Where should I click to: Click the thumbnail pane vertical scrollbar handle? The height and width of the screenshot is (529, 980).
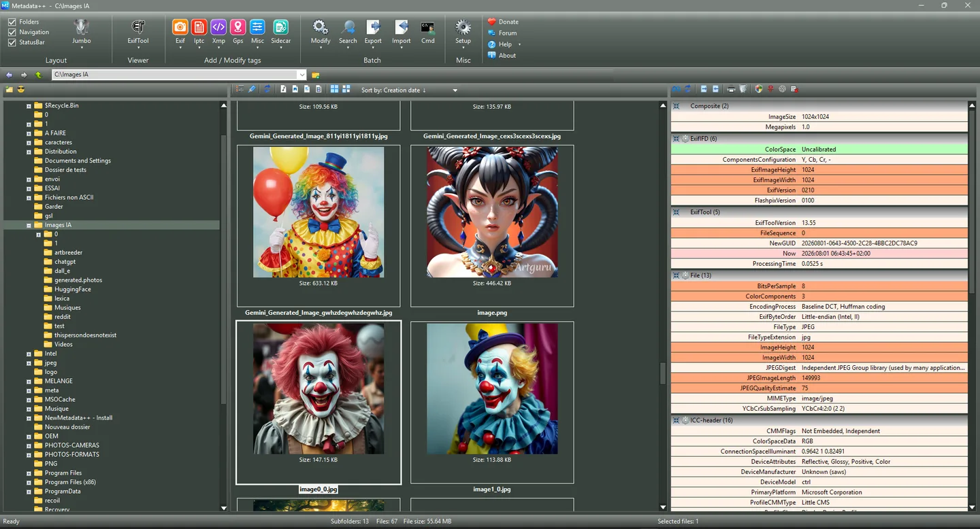tap(664, 373)
